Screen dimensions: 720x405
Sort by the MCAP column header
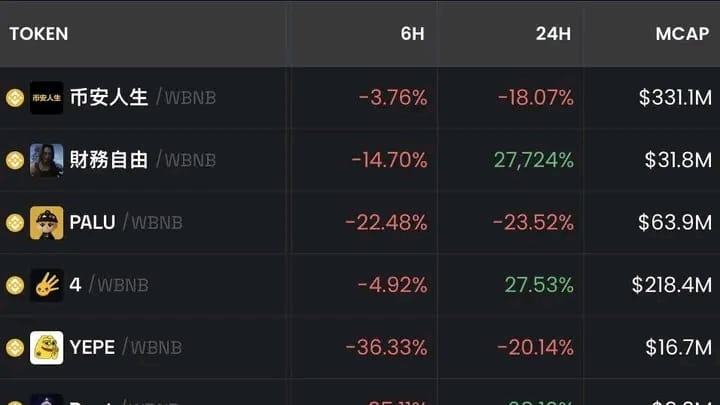pos(682,34)
